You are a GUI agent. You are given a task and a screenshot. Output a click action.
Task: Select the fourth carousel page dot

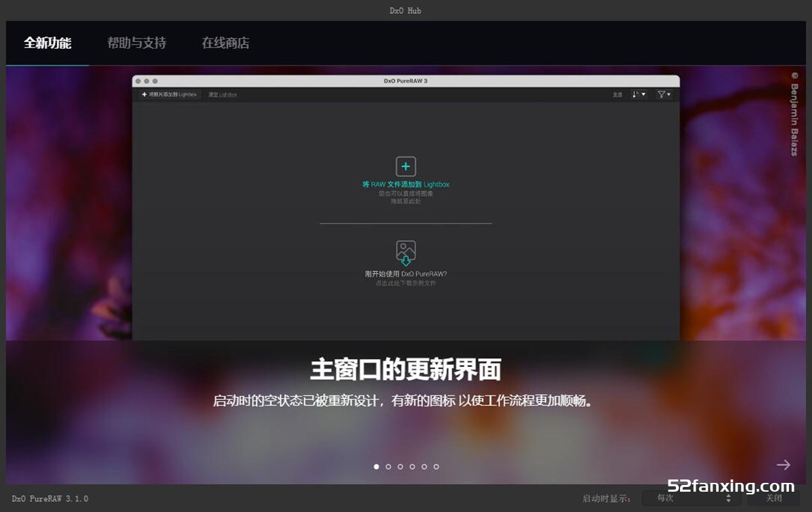412,467
